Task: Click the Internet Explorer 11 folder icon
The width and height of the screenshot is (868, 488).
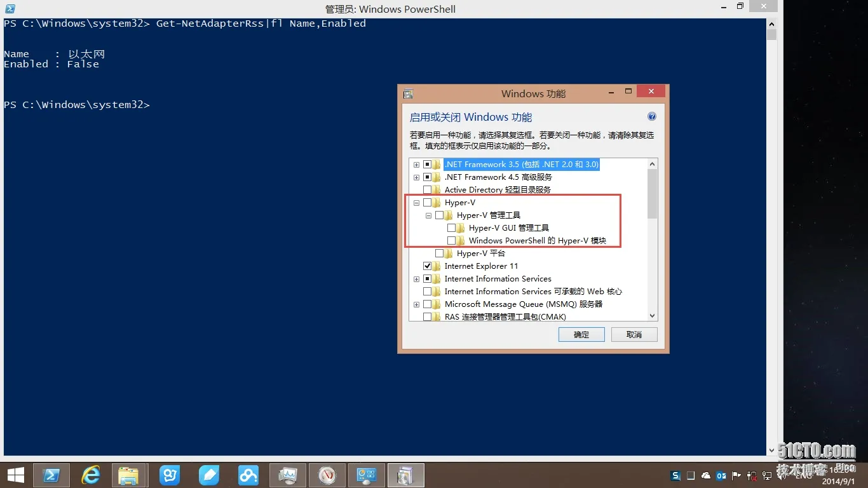Action: click(x=437, y=266)
